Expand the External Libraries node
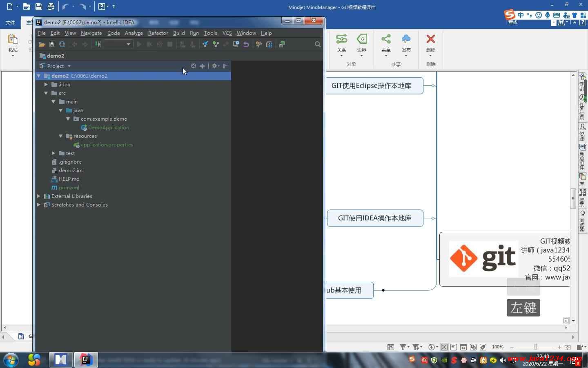The image size is (588, 368). click(39, 196)
